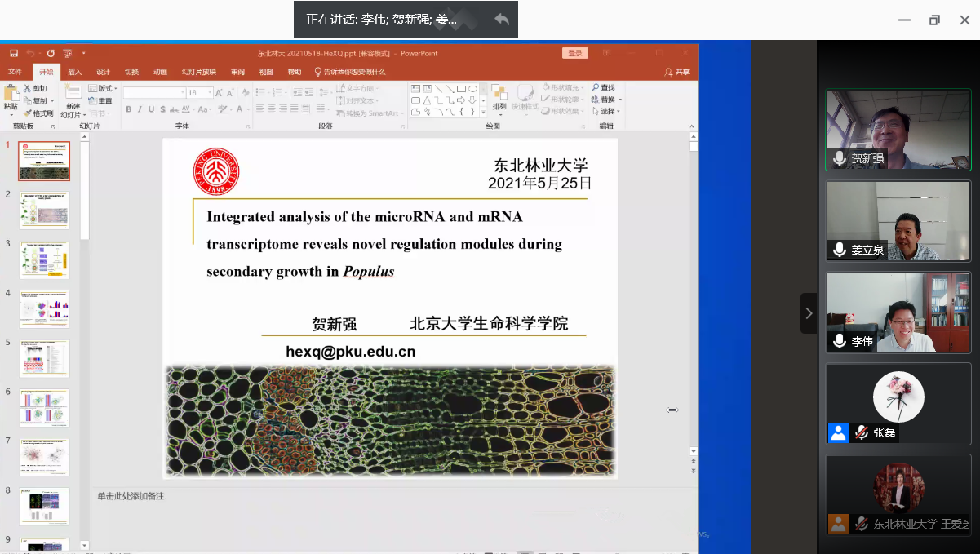Click the Share (共享) button
980x554 pixels.
(x=677, y=72)
